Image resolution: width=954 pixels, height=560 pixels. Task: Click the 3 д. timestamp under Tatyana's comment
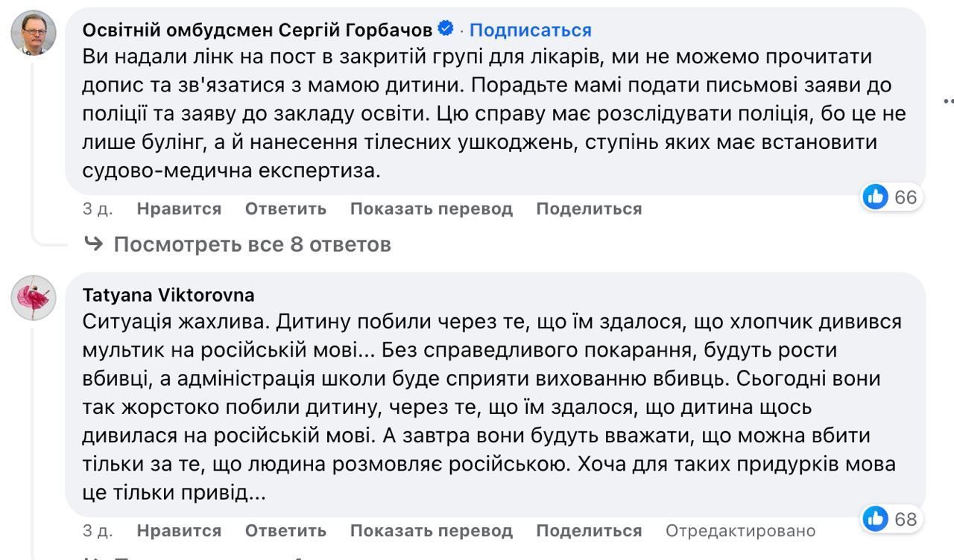pos(97,530)
